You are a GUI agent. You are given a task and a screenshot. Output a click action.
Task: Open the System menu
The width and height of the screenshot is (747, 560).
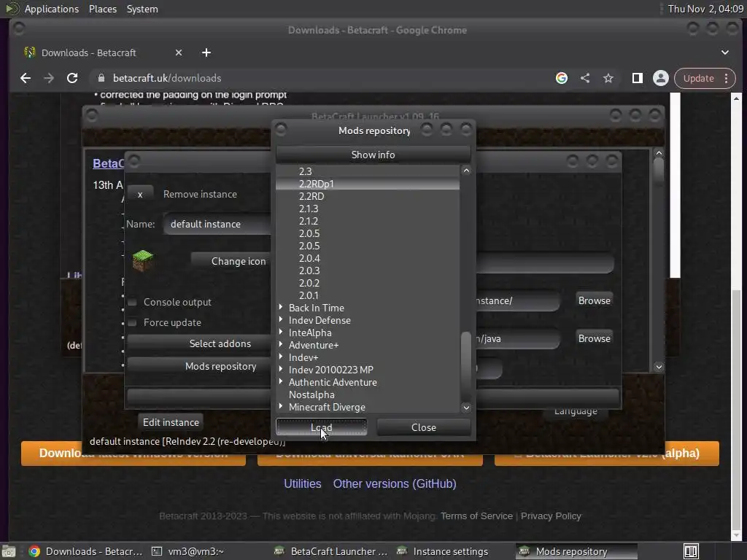click(142, 9)
